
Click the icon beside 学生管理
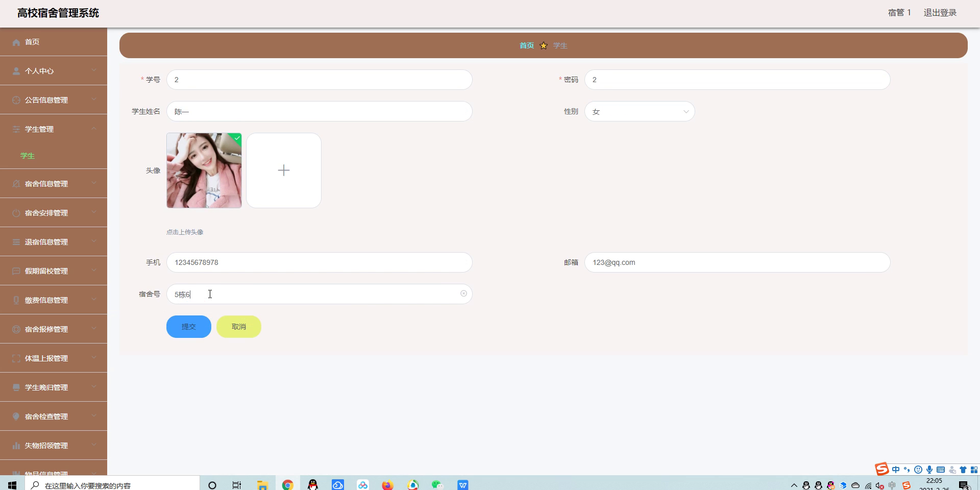point(16,130)
